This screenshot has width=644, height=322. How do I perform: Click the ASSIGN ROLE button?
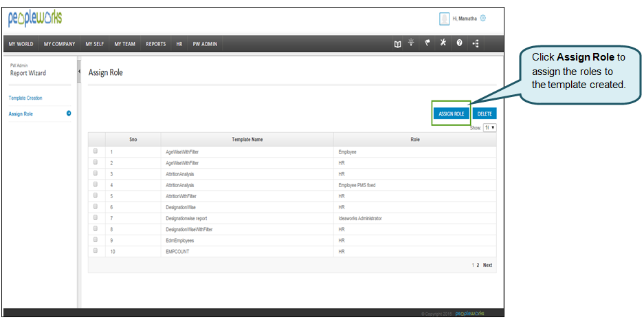pyautogui.click(x=452, y=114)
